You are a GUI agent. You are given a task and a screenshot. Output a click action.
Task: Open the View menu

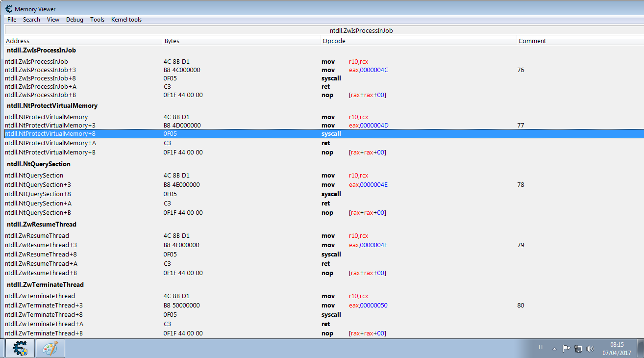pos(53,20)
